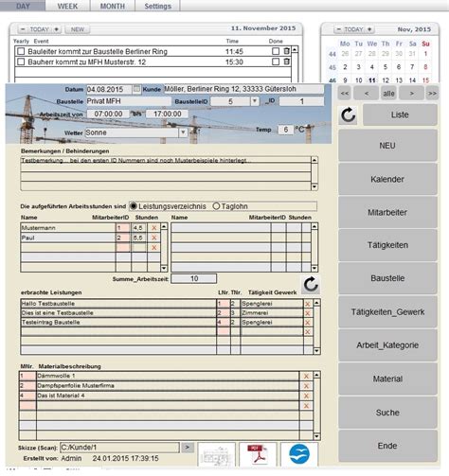449x476 pixels.
Task: Switch to MONTH tab
Action: 113,6
